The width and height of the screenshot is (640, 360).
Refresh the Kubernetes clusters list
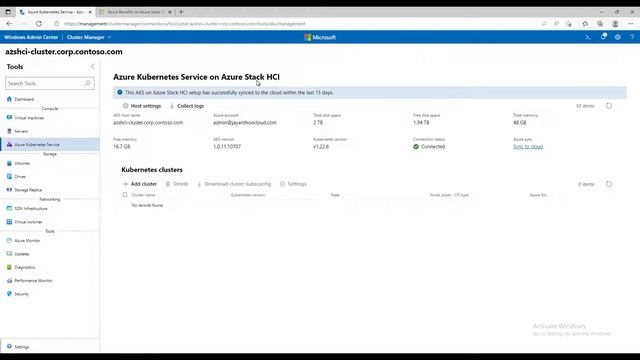pyautogui.click(x=609, y=184)
